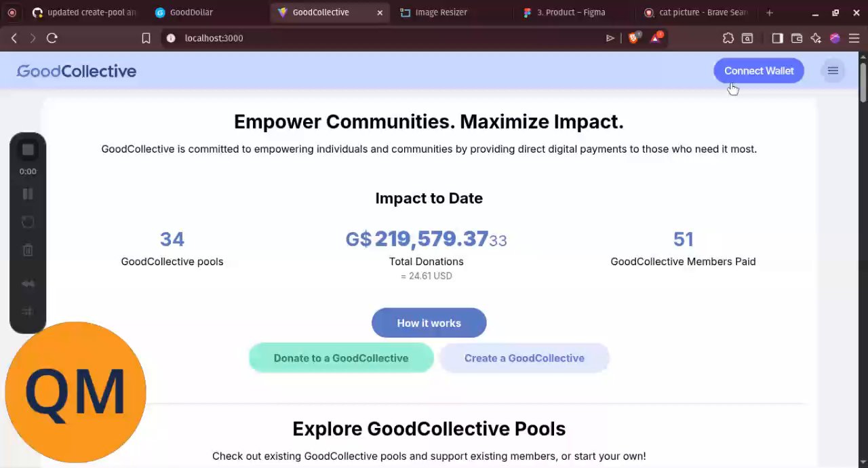
Task: Click Donate to a GoodCollective
Action: [341, 358]
